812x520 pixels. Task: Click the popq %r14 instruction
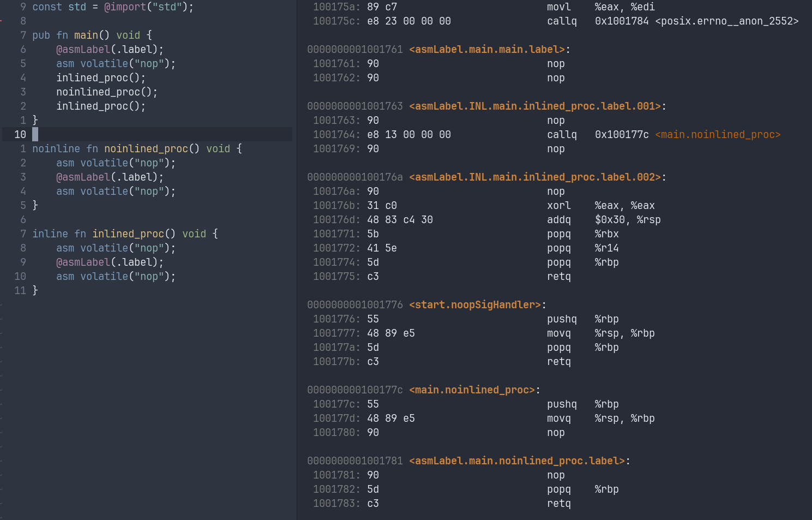582,248
